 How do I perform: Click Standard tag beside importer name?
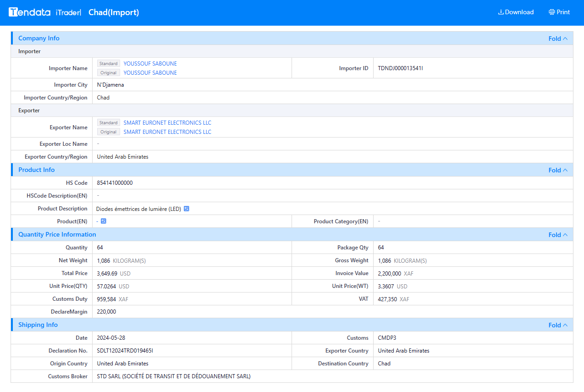tap(108, 64)
